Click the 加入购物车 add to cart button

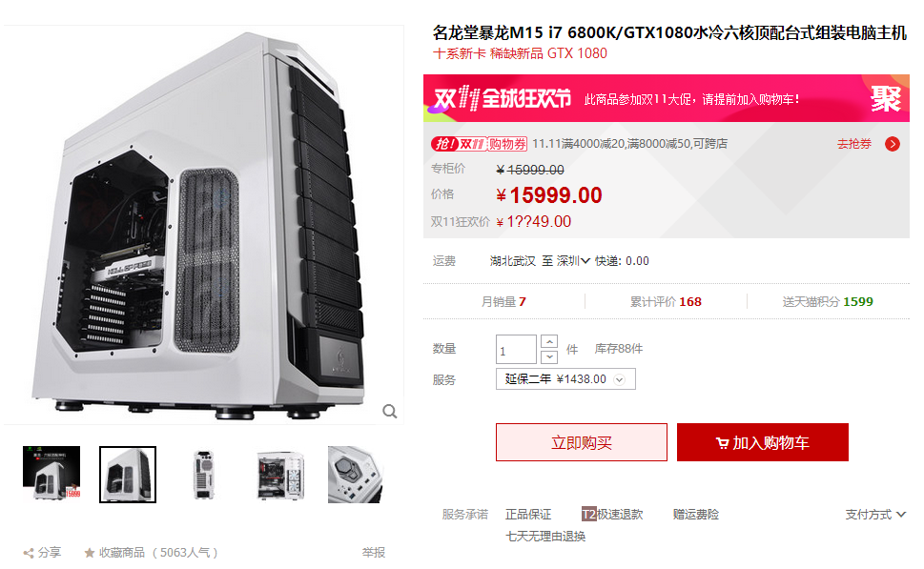[x=763, y=442]
